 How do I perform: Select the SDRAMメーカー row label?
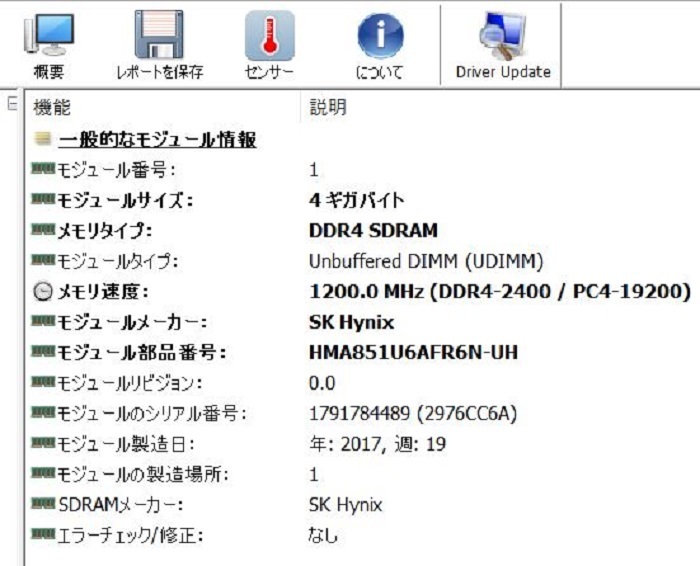click(121, 505)
